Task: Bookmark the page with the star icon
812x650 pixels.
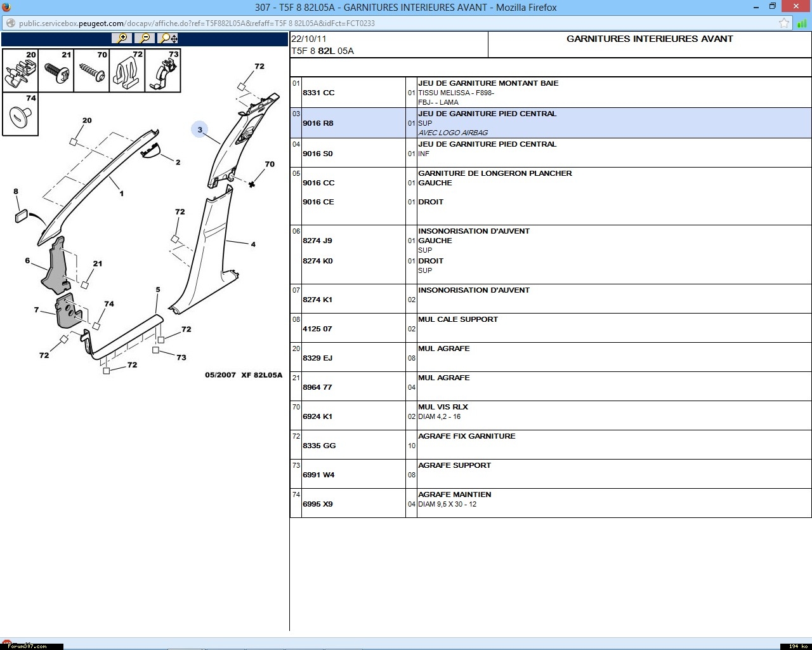Action: coord(784,23)
